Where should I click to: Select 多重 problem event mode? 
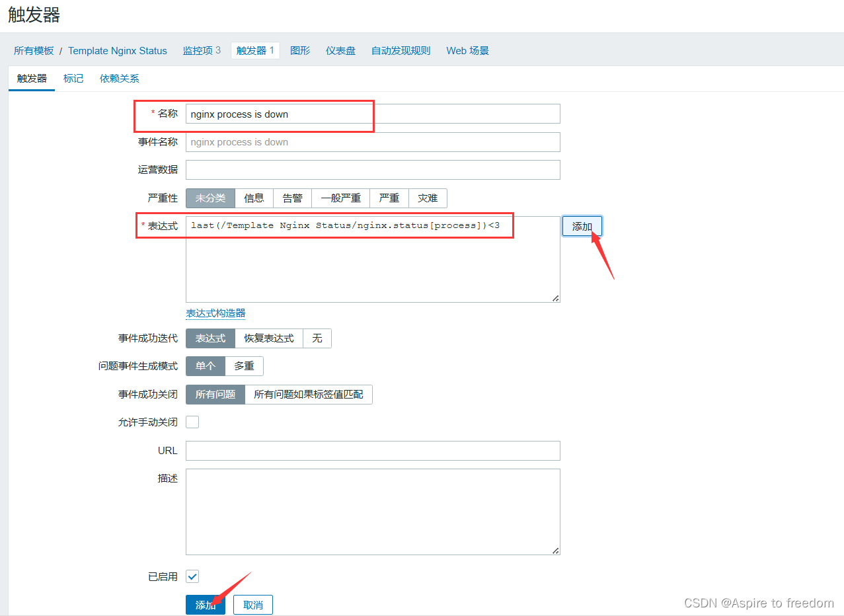245,366
